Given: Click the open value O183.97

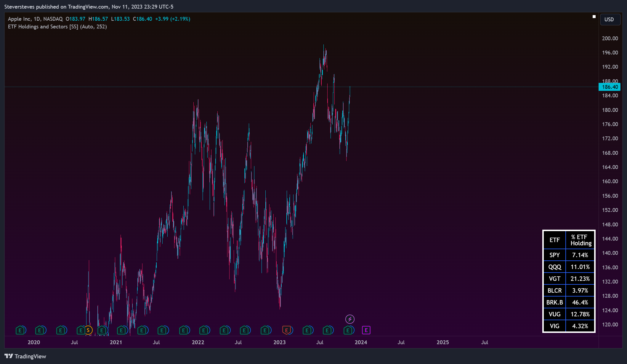Looking at the screenshot, I should click(76, 19).
